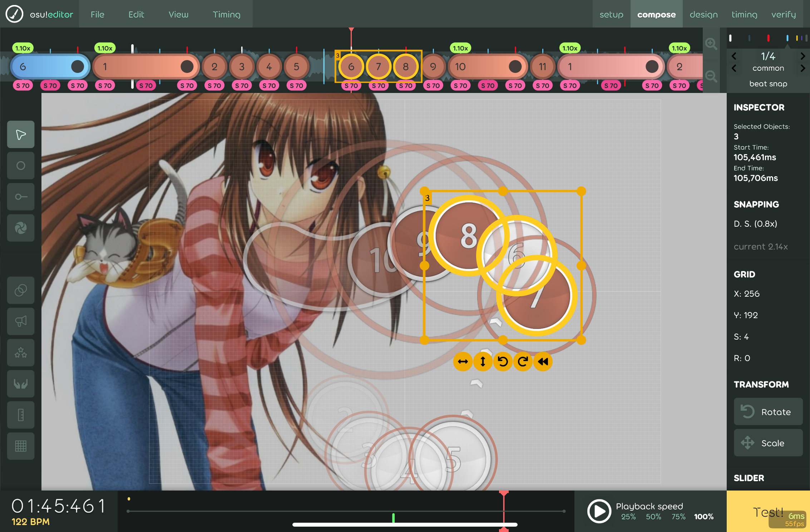Select the arrow selection tool
The height and width of the screenshot is (532, 810).
point(21,135)
